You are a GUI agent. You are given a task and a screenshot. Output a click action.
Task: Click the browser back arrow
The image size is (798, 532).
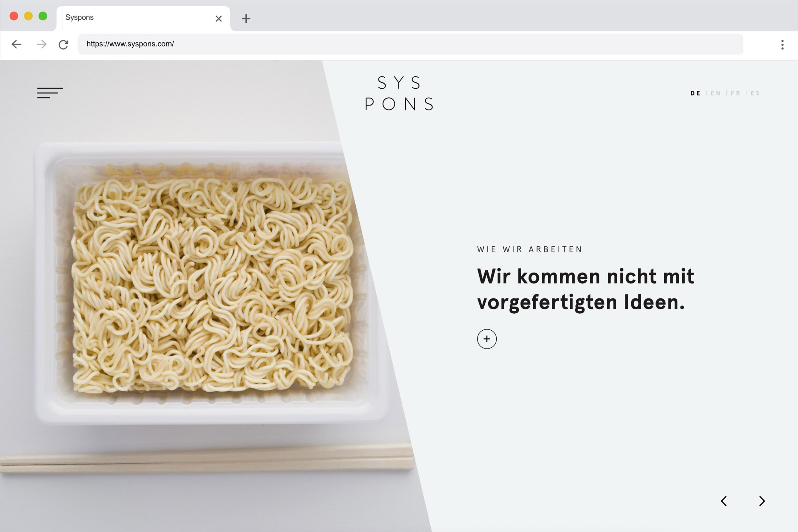click(16, 44)
